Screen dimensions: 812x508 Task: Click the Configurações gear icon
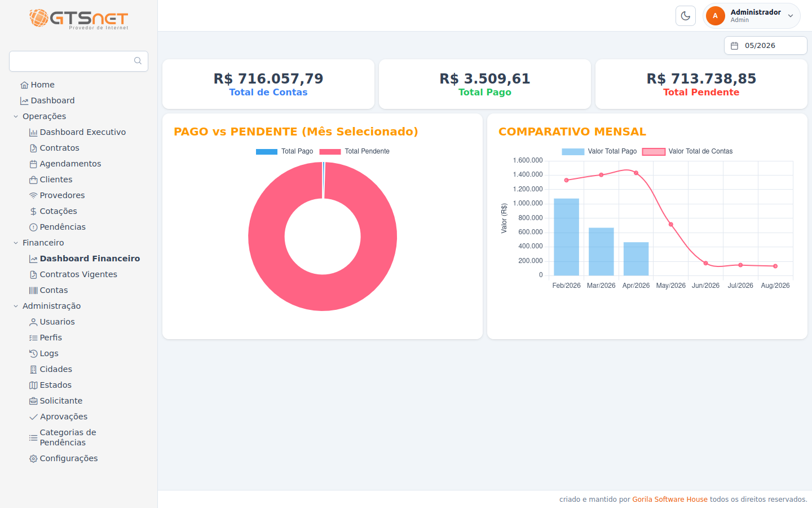33,459
